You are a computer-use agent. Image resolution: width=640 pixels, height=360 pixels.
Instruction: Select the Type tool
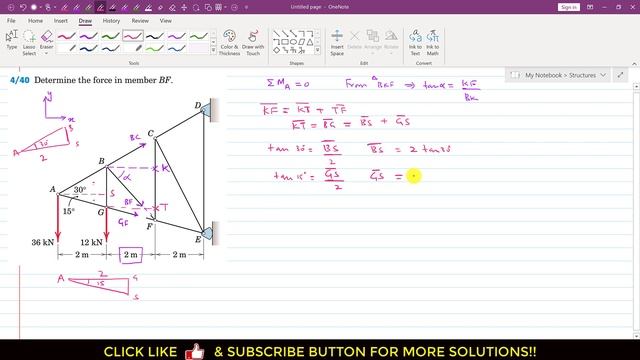[11, 40]
